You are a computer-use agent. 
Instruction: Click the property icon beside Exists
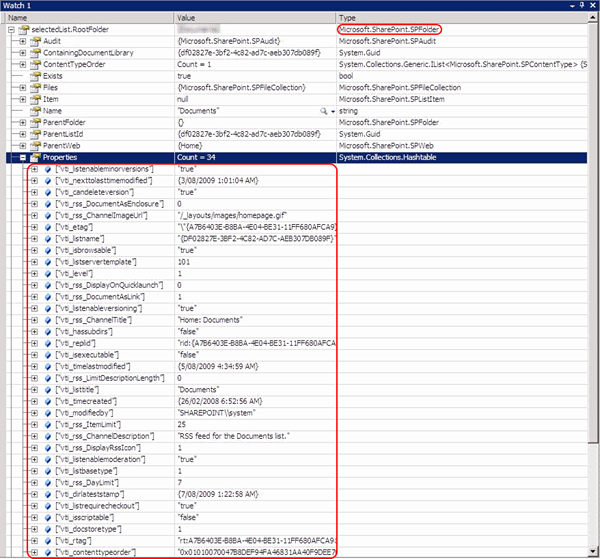click(35, 76)
